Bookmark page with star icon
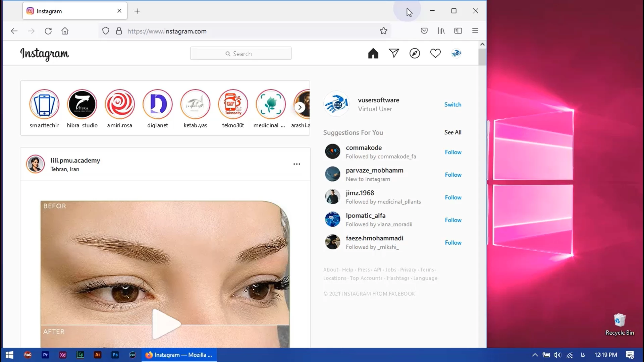Image resolution: width=644 pixels, height=362 pixels. point(383,31)
